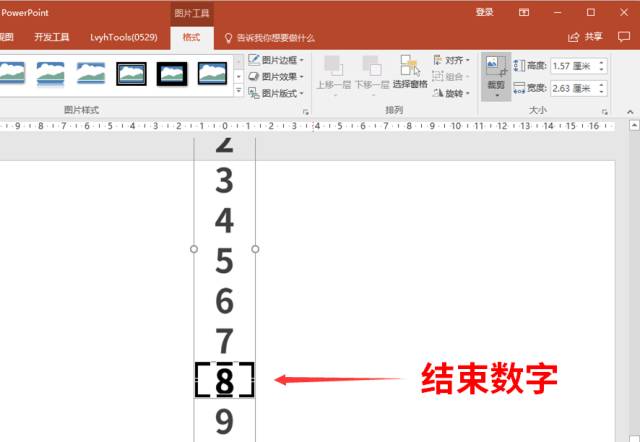Click the cropped digit 8 in the picture

224,382
